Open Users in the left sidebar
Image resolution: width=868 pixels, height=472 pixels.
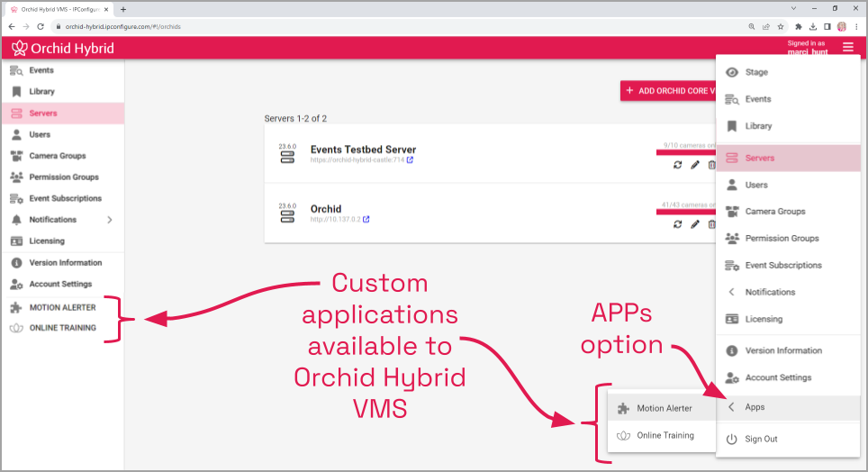[x=62, y=134]
